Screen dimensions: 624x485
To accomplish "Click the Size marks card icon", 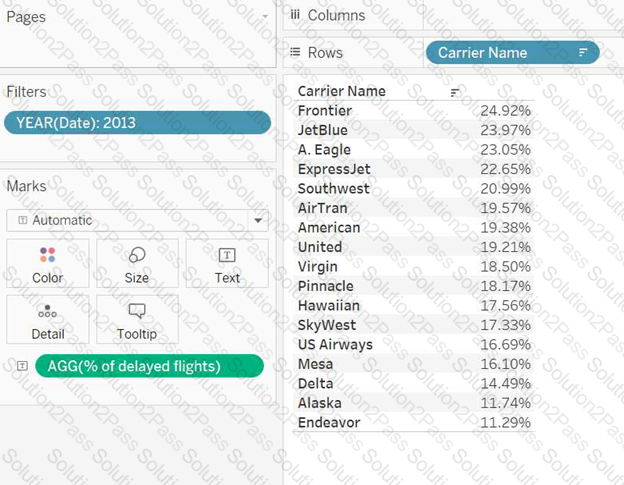I will pyautogui.click(x=137, y=256).
